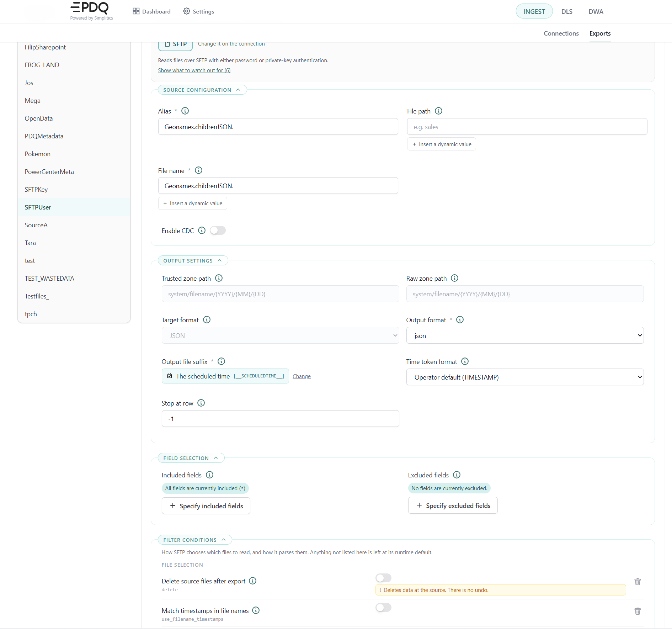Click the File path input field
The image size is (672, 630).
pos(527,127)
